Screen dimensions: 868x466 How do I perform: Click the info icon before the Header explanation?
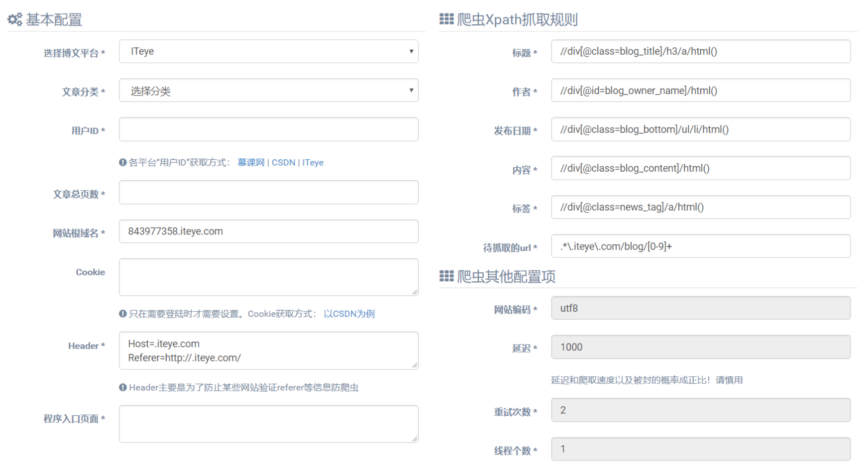[122, 387]
